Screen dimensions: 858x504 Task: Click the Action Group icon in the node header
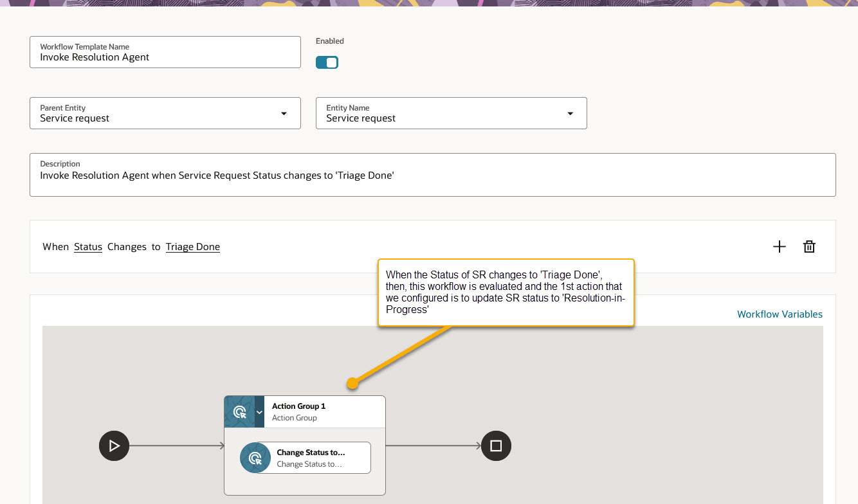239,411
